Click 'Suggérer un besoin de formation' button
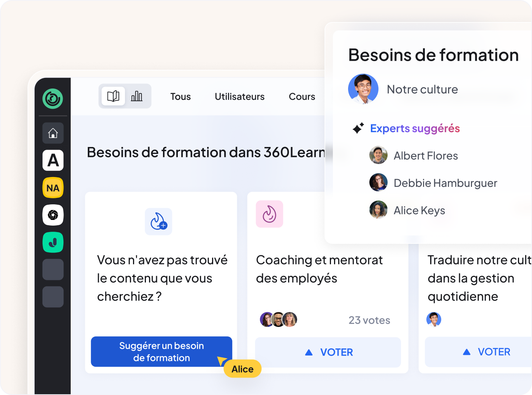Screen dimensions: 532x395 click(x=161, y=352)
